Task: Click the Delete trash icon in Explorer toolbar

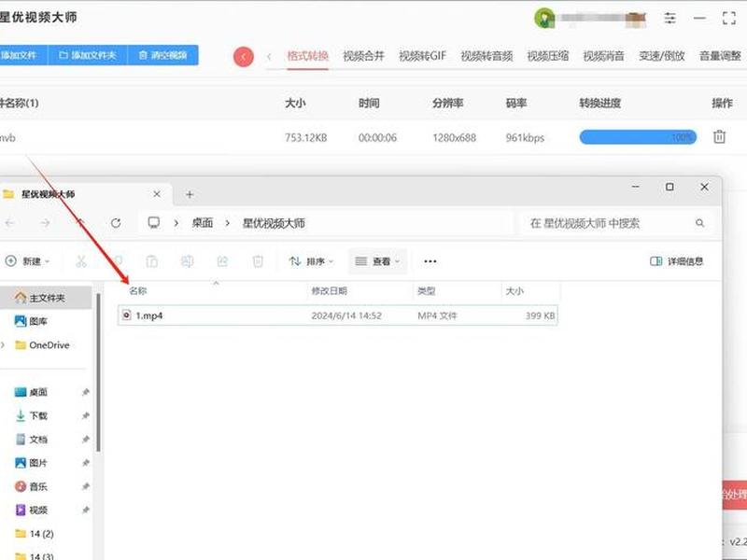Action: point(258,261)
